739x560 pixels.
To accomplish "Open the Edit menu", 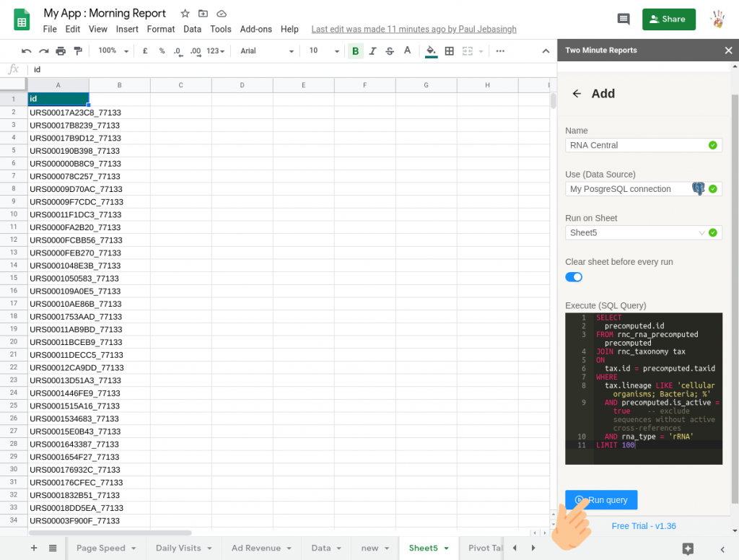I will coord(73,29).
